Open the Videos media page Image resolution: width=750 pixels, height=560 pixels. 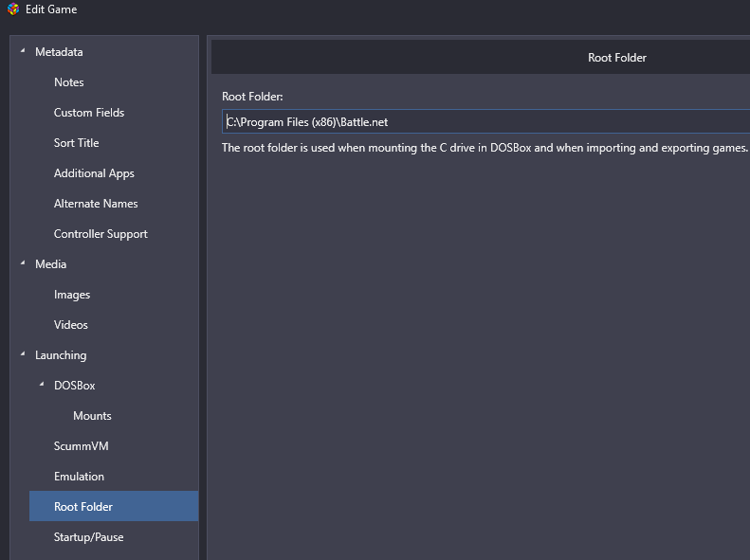click(x=71, y=325)
